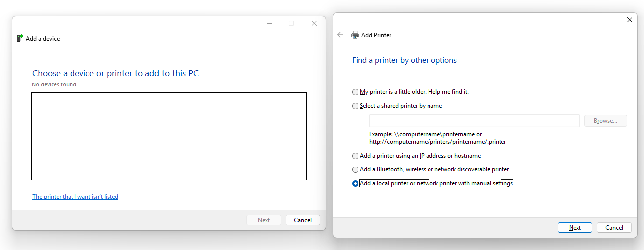Click Cancel in the Add a device window
The height and width of the screenshot is (250, 644).
[302, 220]
